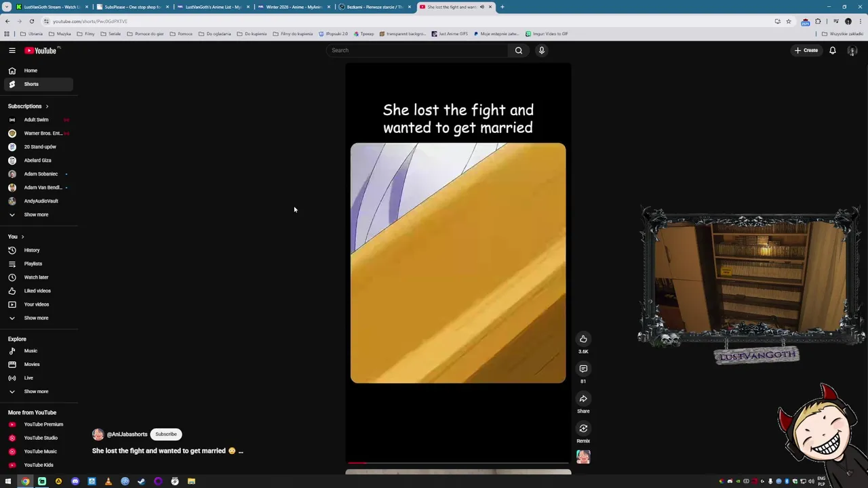This screenshot has height=488, width=868.
Task: Expand Show more under Subscriptions
Action: [37, 215]
